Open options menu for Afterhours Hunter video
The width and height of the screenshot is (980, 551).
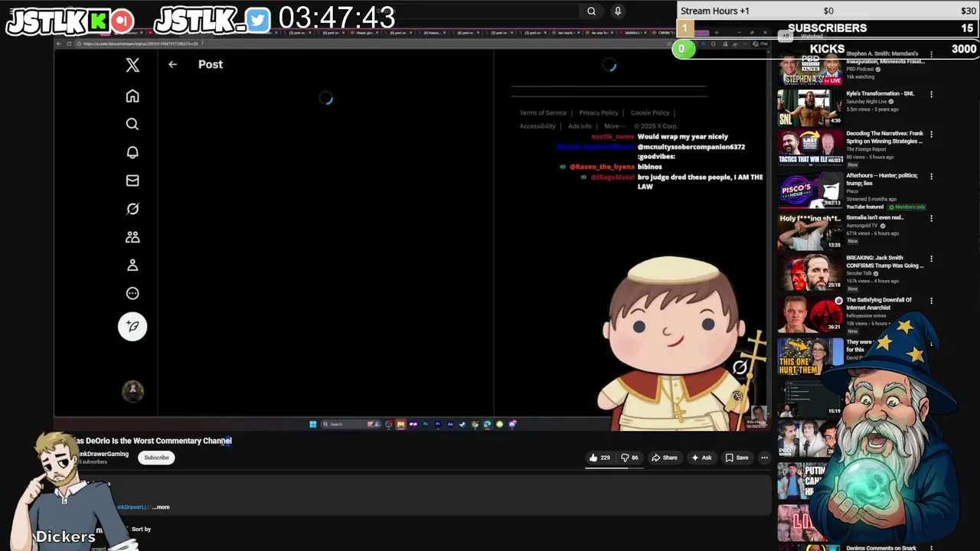pyautogui.click(x=931, y=176)
